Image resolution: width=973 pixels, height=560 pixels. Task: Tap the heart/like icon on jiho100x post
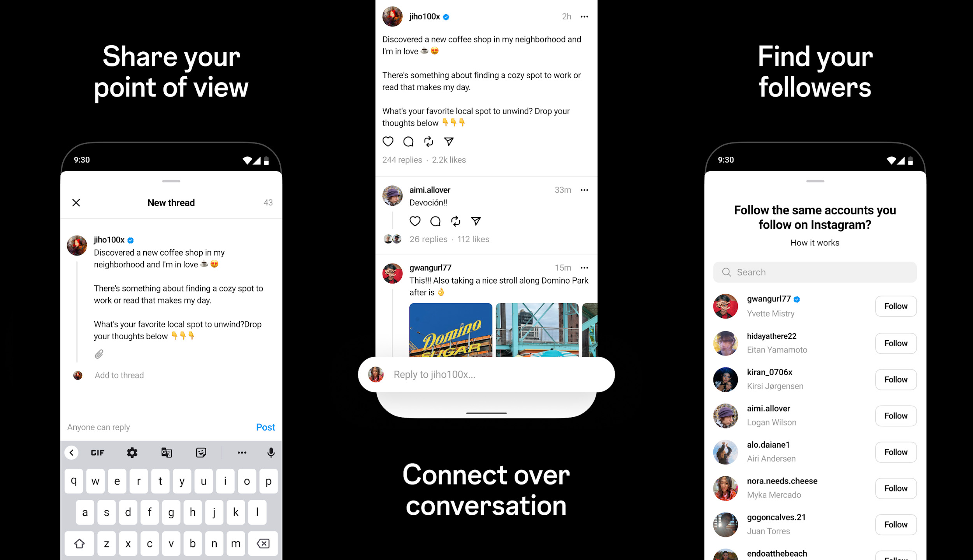(x=387, y=142)
